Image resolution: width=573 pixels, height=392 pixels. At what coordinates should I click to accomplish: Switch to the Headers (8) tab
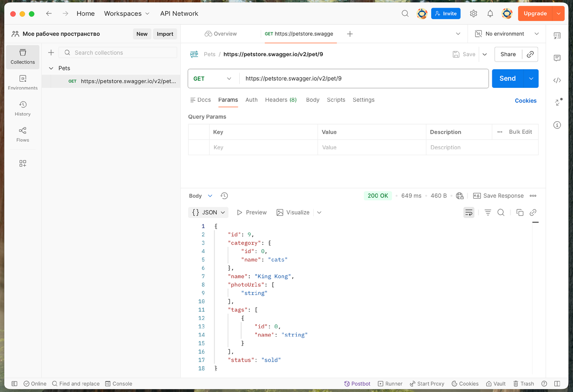pyautogui.click(x=281, y=100)
